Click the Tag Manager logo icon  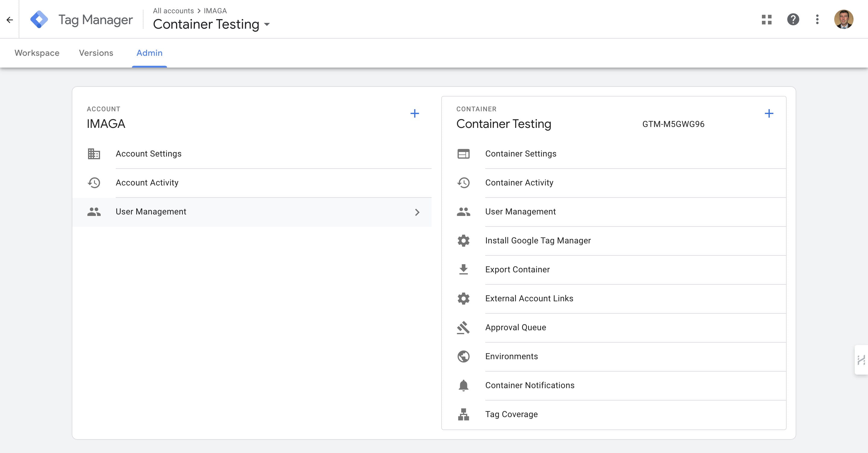39,20
